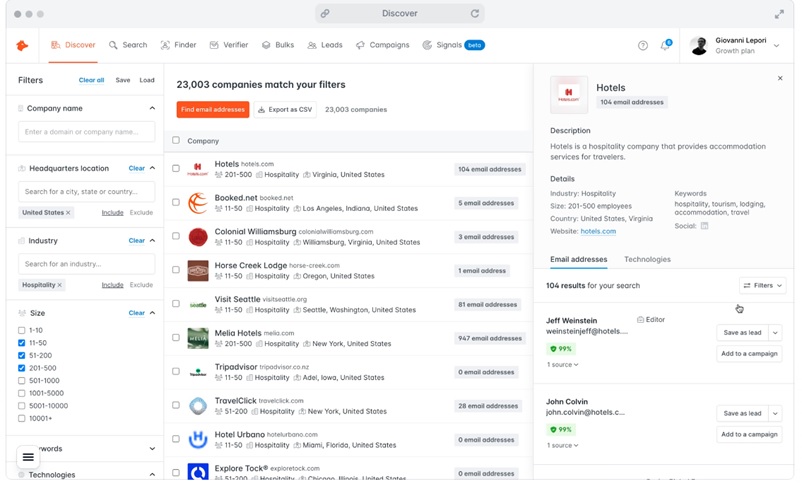
Task: Click the 99% verified shield for John Colvin
Action: (561, 429)
